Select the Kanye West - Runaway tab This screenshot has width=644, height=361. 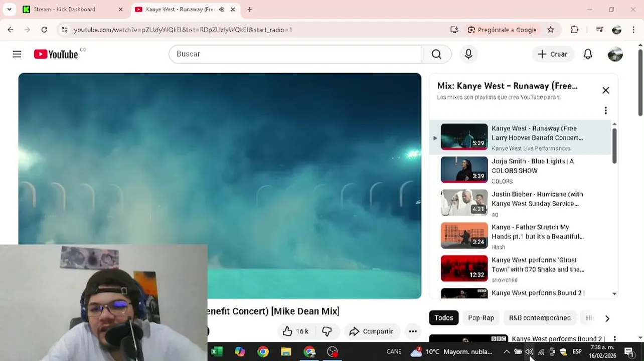coord(175,9)
